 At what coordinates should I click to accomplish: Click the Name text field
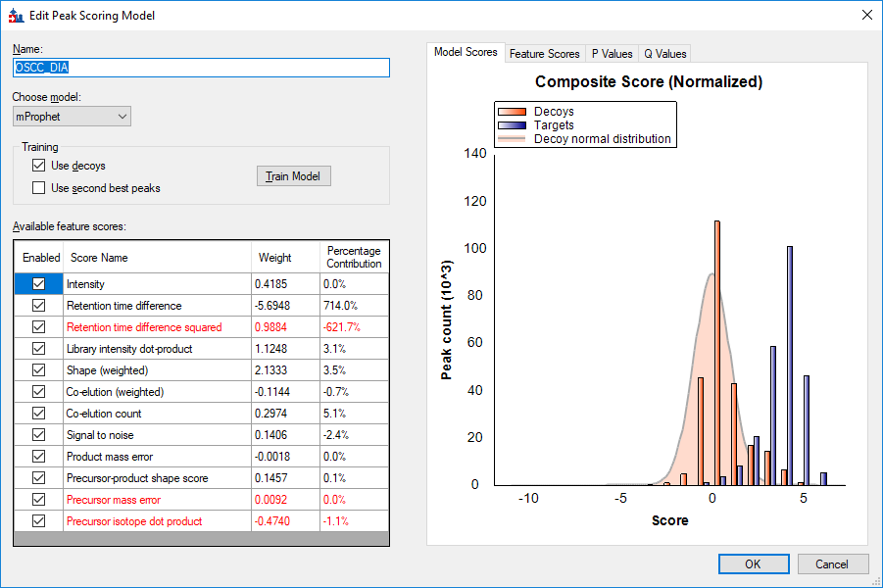pyautogui.click(x=201, y=68)
